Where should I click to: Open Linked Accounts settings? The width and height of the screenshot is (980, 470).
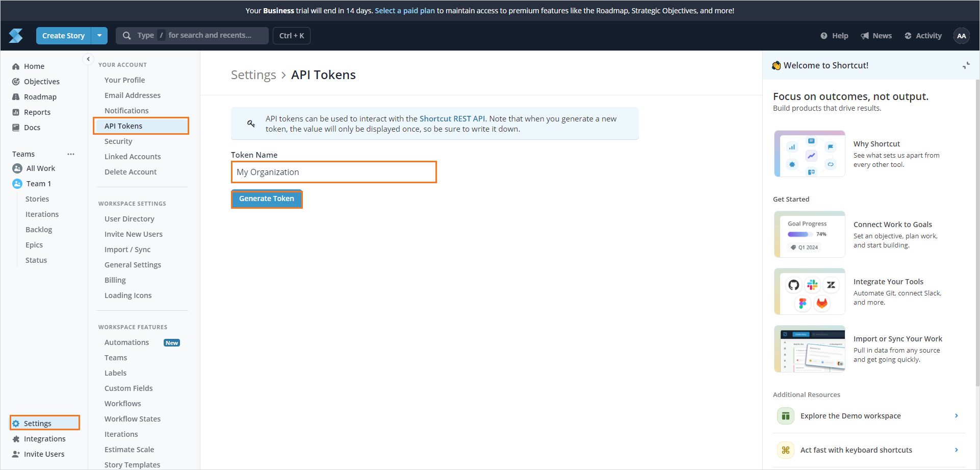coord(133,157)
